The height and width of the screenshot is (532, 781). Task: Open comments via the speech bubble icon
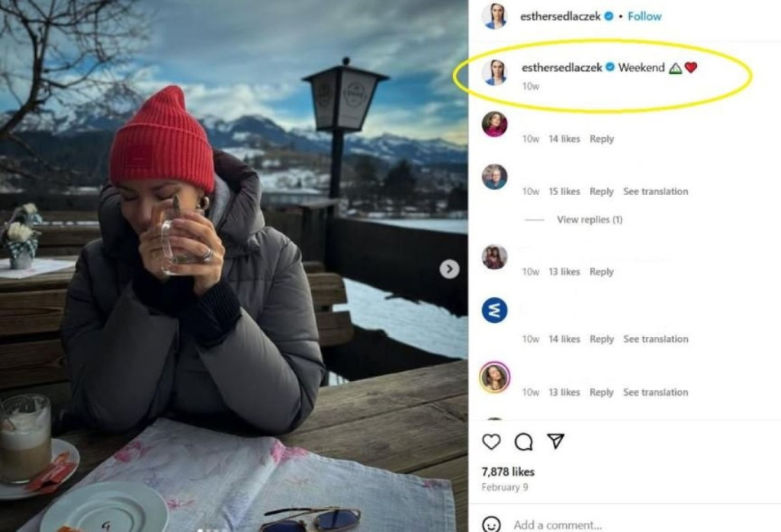tap(523, 442)
